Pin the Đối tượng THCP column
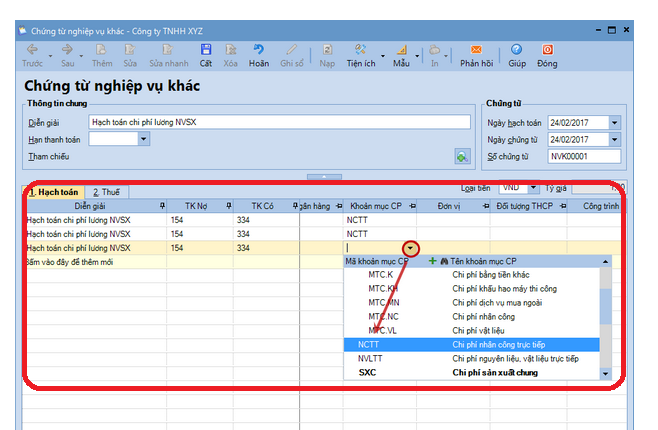The width and height of the screenshot is (658, 430). (563, 206)
